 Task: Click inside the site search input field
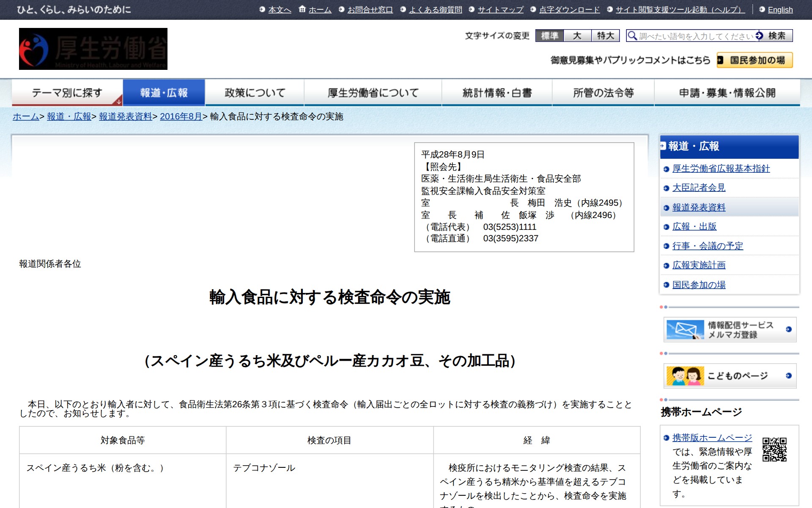[689, 36]
